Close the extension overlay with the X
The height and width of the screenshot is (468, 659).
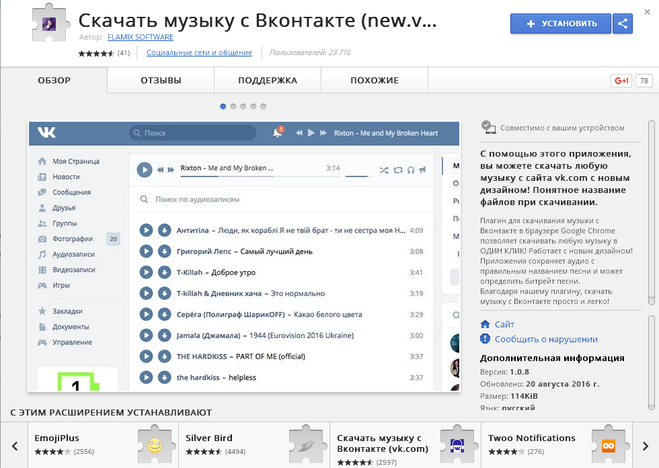click(647, 12)
